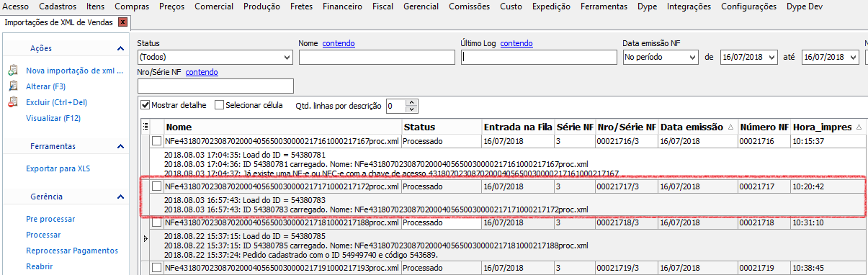
Task: Check the row checkbox for NF 00021718
Action: [x=157, y=222]
